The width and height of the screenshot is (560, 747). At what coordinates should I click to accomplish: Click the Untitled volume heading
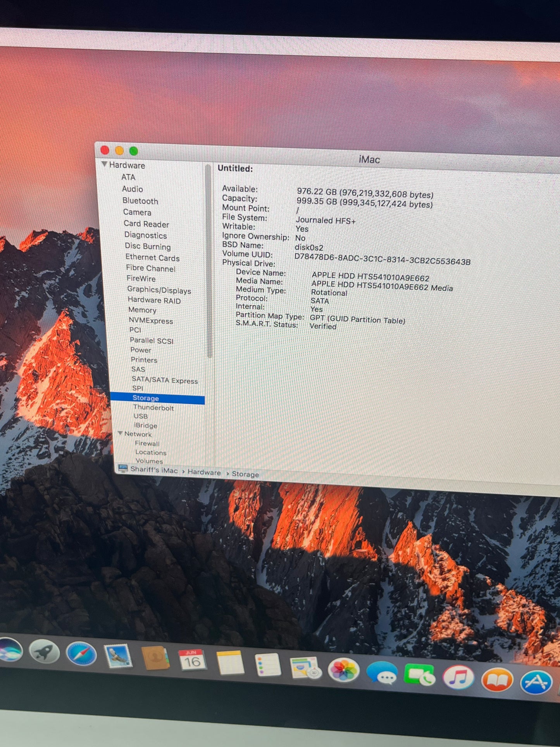[235, 169]
